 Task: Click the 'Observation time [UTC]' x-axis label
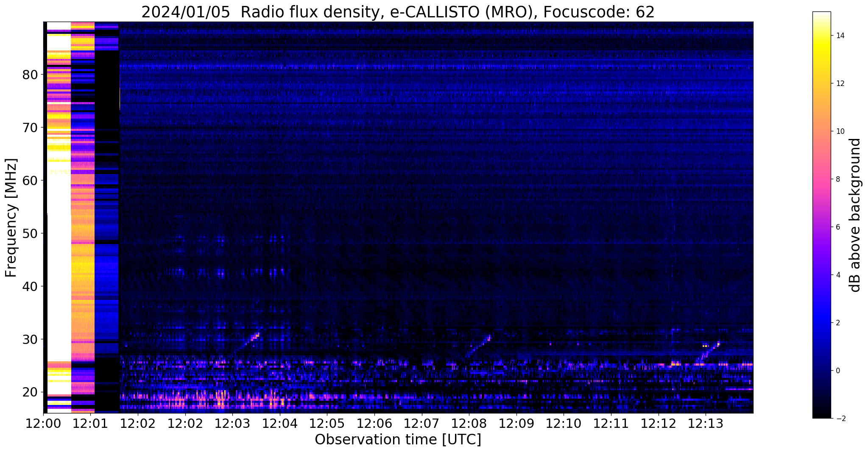click(x=398, y=439)
